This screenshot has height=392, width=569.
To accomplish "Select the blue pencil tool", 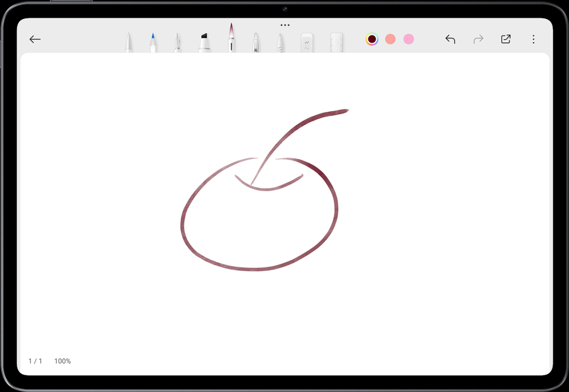I will pos(153,42).
